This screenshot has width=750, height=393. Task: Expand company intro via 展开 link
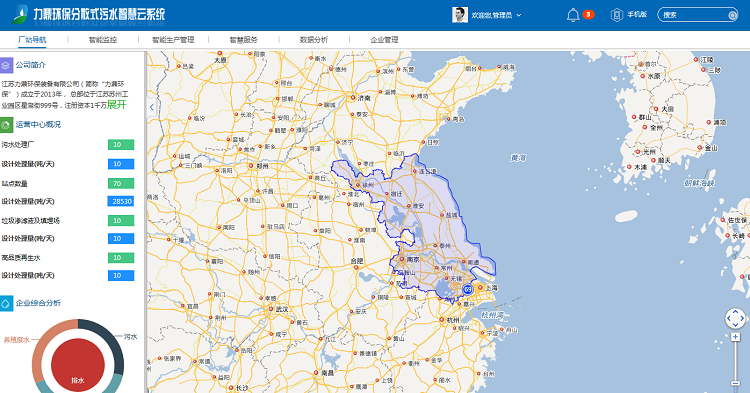pyautogui.click(x=116, y=105)
